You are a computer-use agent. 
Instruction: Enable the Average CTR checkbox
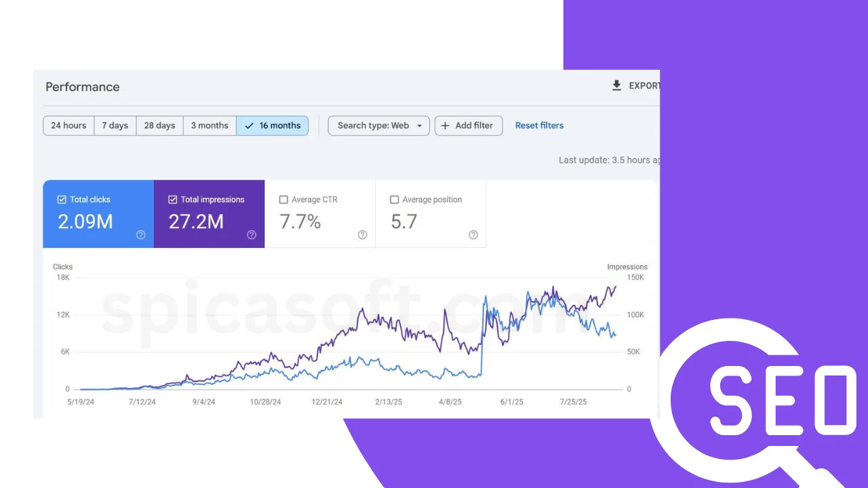(x=283, y=199)
